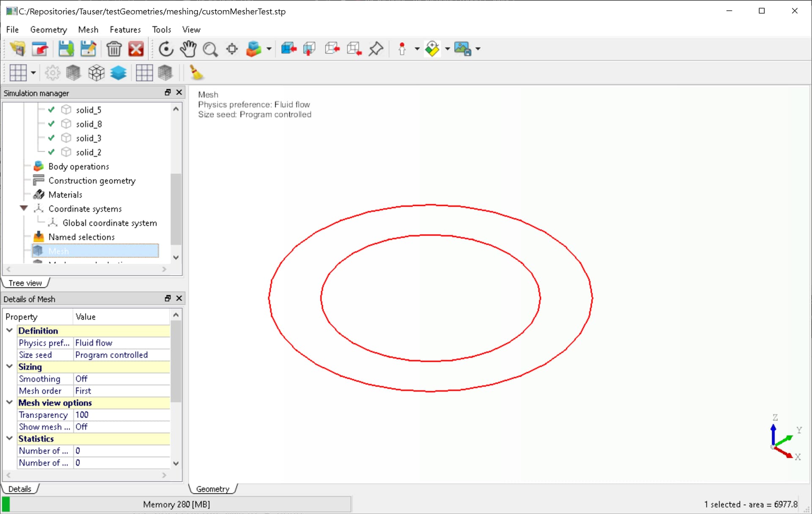This screenshot has width=812, height=514.
Task: Choose the edge selection filter cube icon
Action: pos(332,49)
